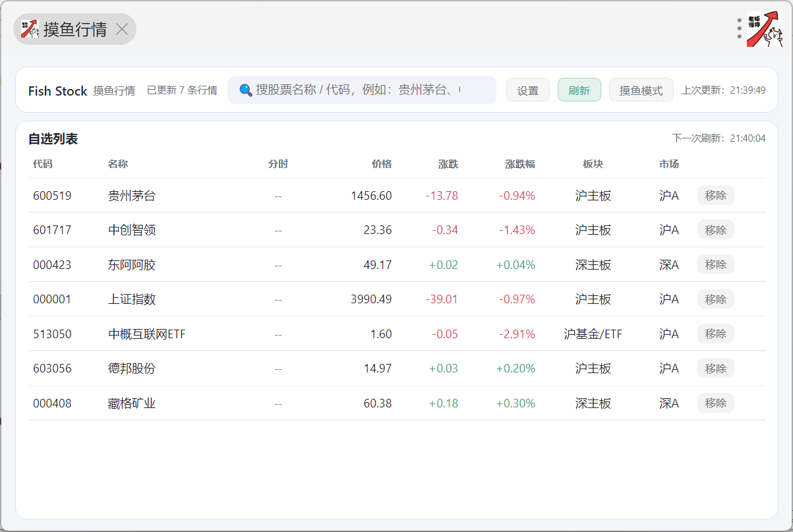The image size is (793, 532).
Task: Close the 摸鱼行情 tab
Action: pyautogui.click(x=122, y=29)
